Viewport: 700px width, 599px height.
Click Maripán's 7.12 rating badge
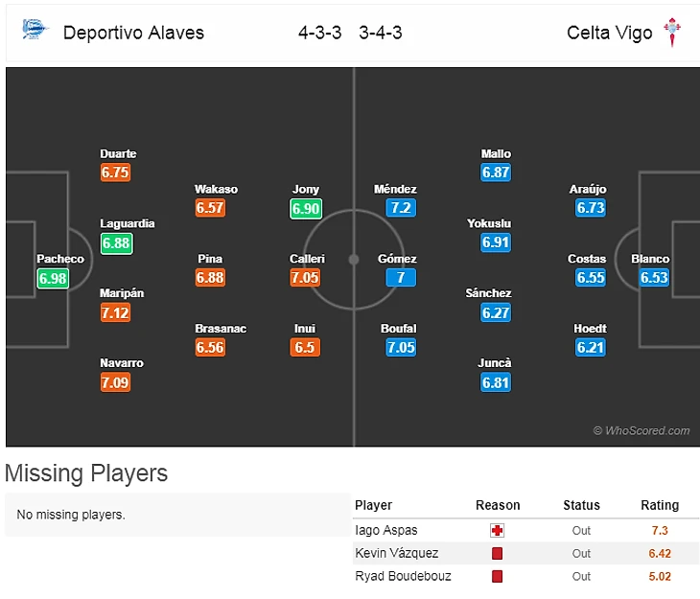click(x=115, y=312)
